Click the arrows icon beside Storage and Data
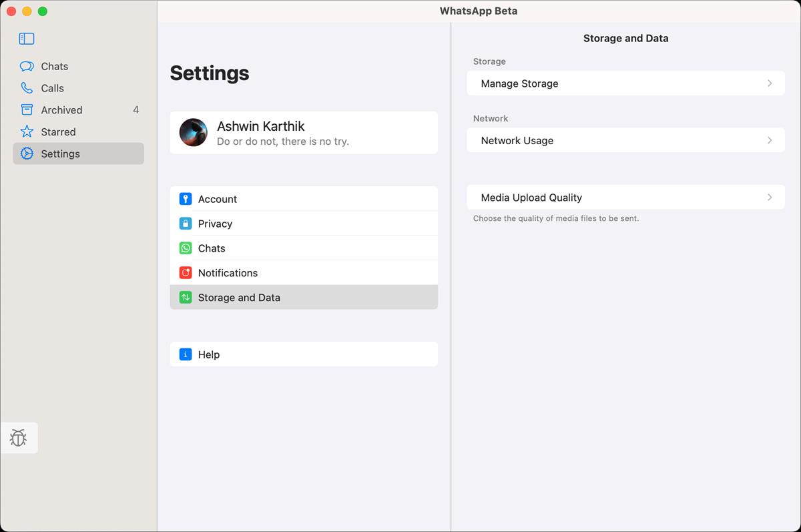This screenshot has height=532, width=801. (185, 297)
